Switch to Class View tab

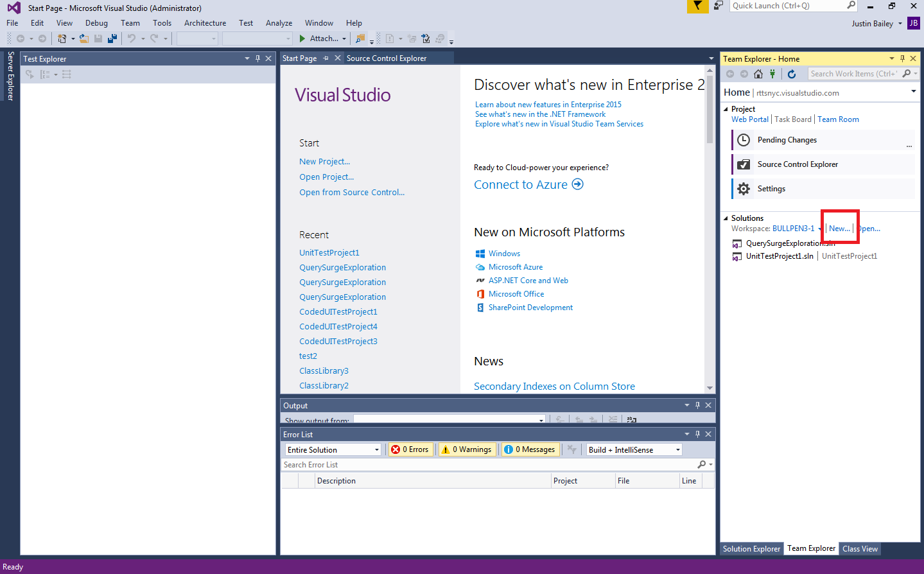click(x=860, y=549)
